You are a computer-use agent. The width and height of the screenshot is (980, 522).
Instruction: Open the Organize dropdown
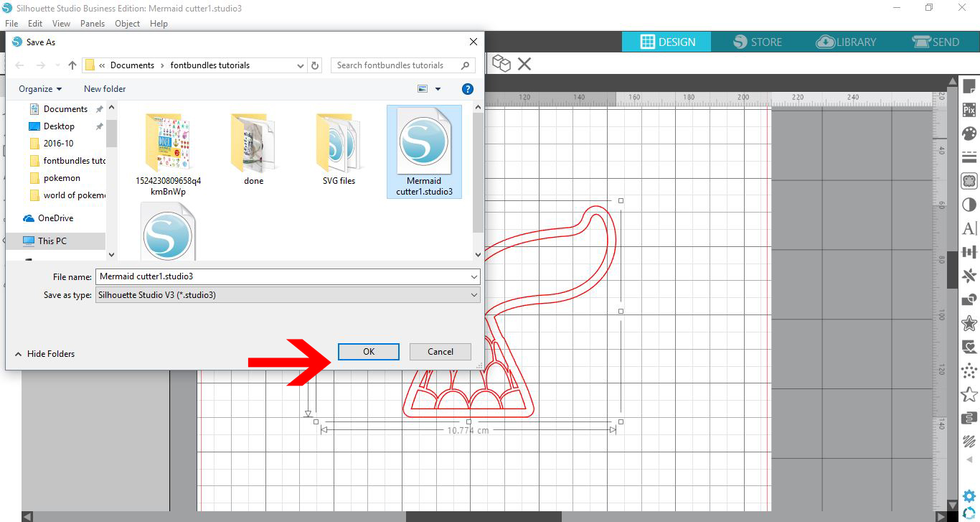40,89
